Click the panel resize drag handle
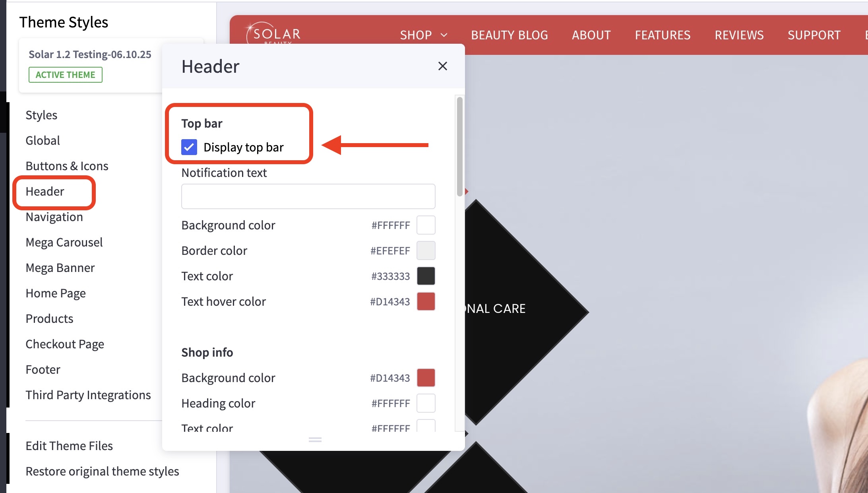Screen dimensions: 868x493 [315, 440]
